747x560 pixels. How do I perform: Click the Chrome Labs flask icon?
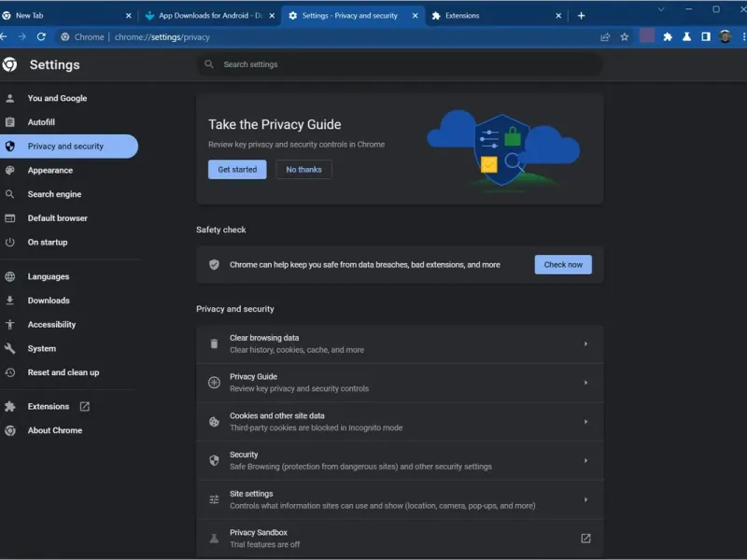coord(686,36)
